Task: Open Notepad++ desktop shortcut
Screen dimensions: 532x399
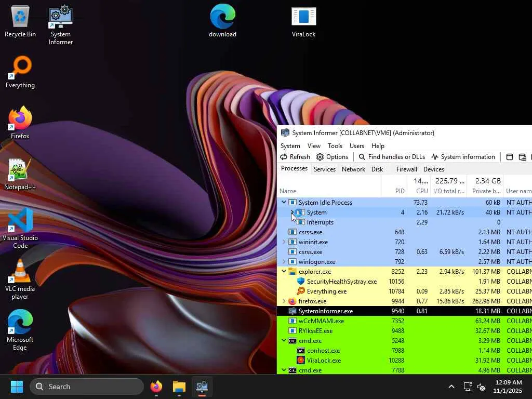Action: point(20,175)
